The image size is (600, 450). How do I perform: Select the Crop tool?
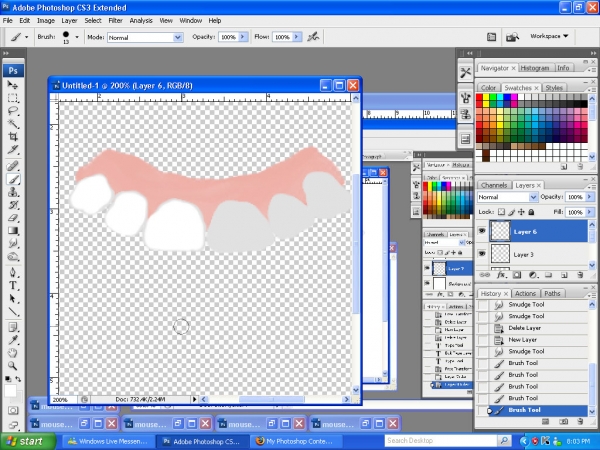[13, 137]
